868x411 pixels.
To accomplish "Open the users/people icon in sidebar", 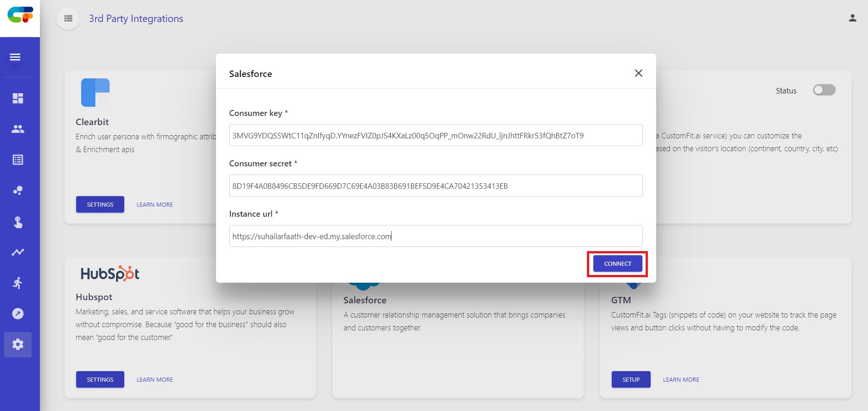I will [18, 129].
